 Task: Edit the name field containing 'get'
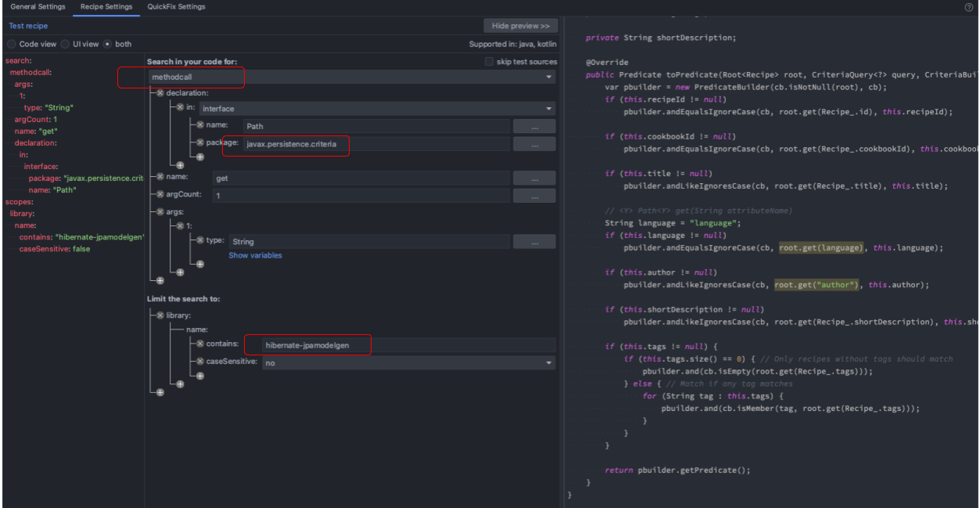pyautogui.click(x=361, y=178)
